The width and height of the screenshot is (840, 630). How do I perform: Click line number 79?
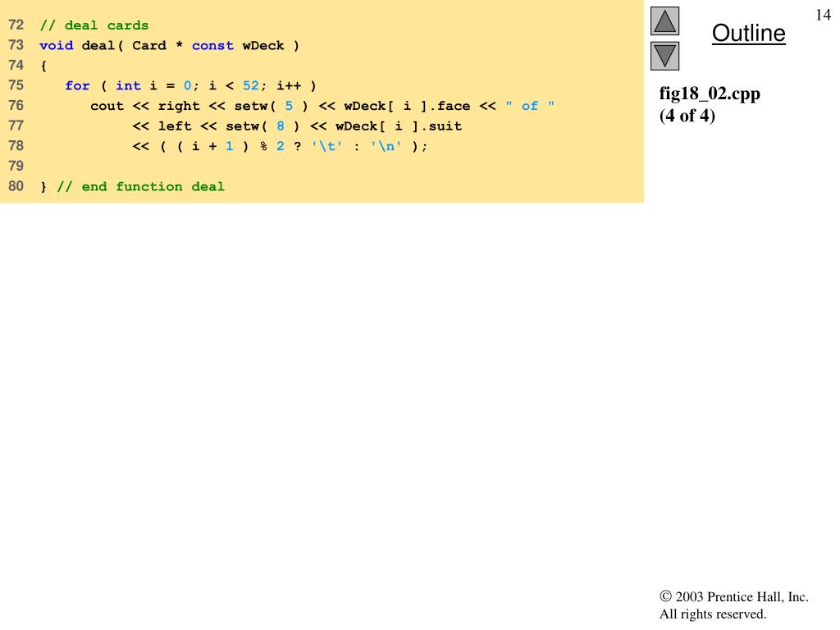[x=16, y=166]
